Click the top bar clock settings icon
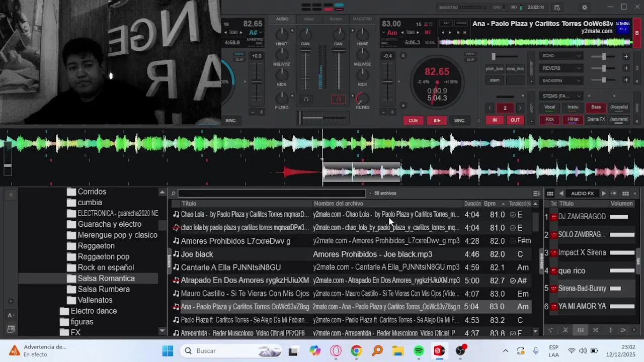The image size is (644, 362). pos(557,8)
